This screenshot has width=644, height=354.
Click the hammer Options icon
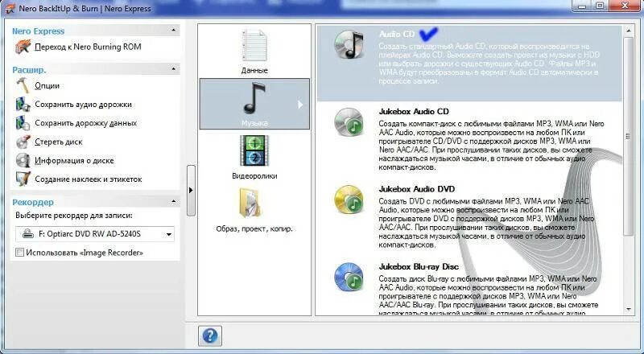click(23, 85)
